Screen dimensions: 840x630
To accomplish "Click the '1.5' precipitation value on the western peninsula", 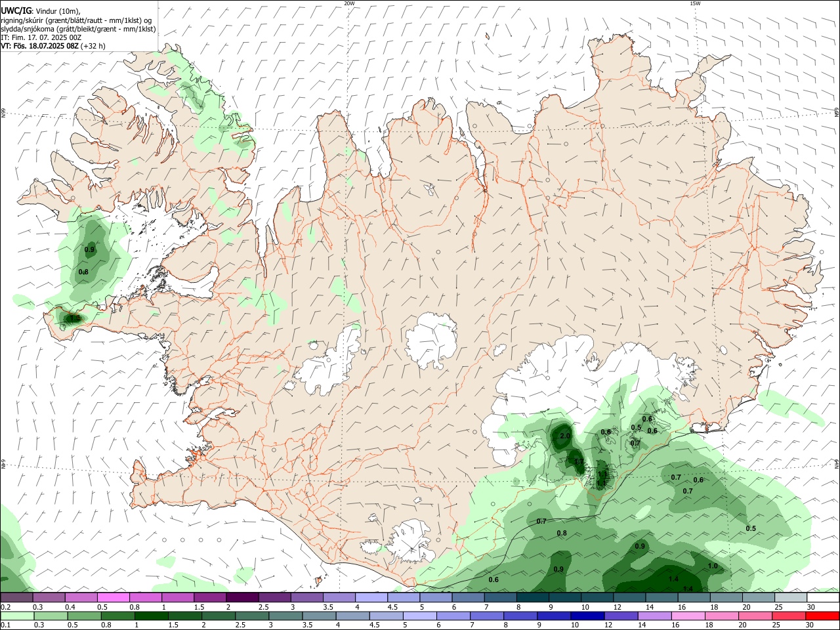I will tap(74, 318).
